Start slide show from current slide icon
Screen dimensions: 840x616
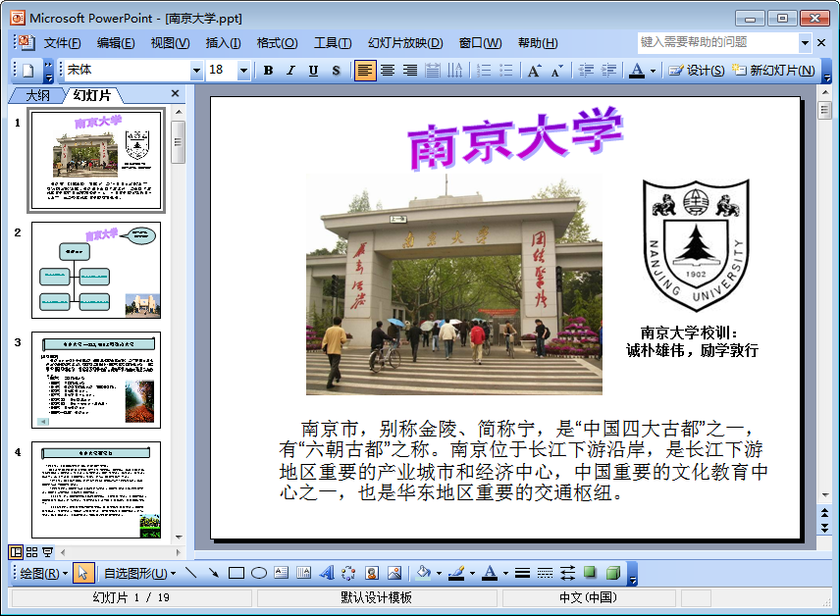pos(48,552)
